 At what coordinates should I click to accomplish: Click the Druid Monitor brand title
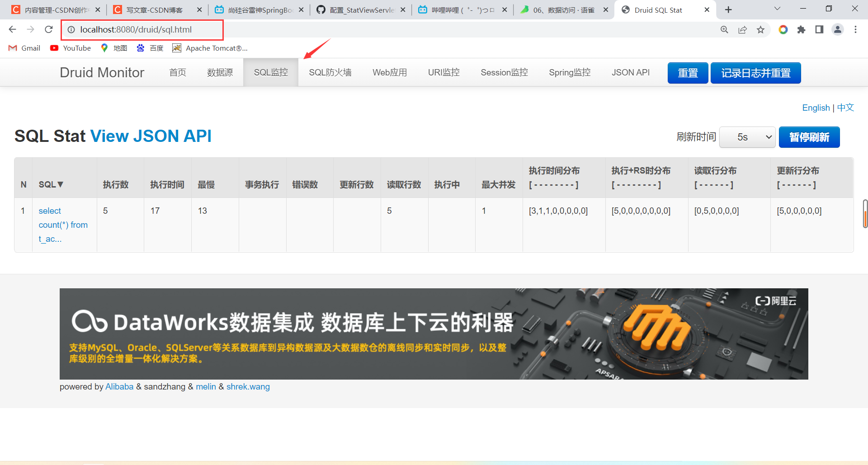[102, 72]
